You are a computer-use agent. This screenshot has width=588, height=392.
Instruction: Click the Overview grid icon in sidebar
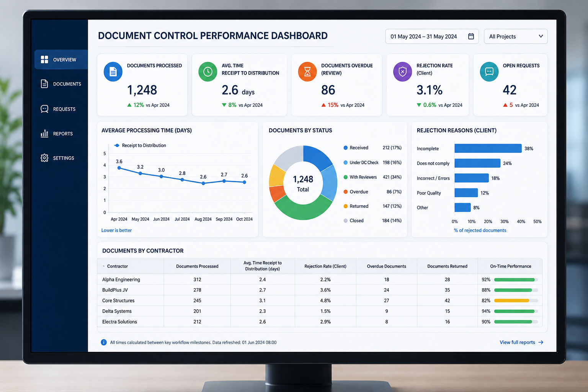(x=44, y=59)
